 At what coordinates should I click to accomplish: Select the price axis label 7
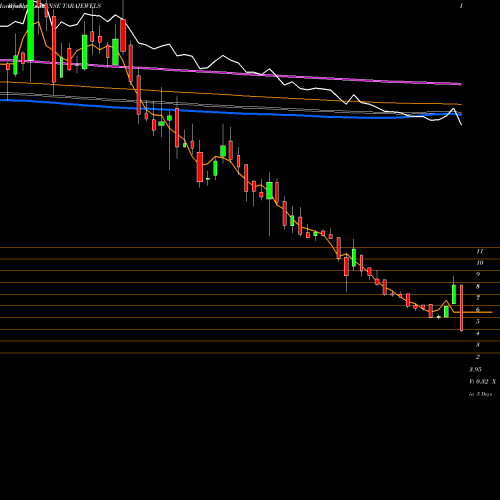click(x=478, y=298)
